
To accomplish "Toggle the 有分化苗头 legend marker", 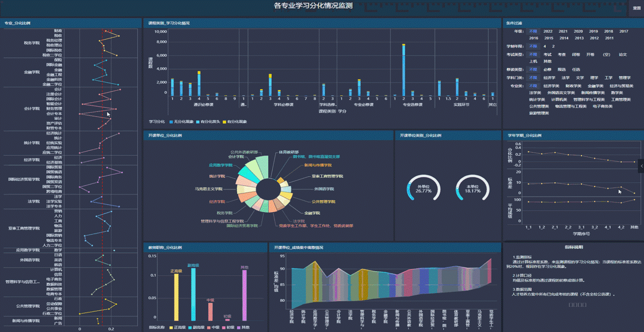I will click(198, 122).
